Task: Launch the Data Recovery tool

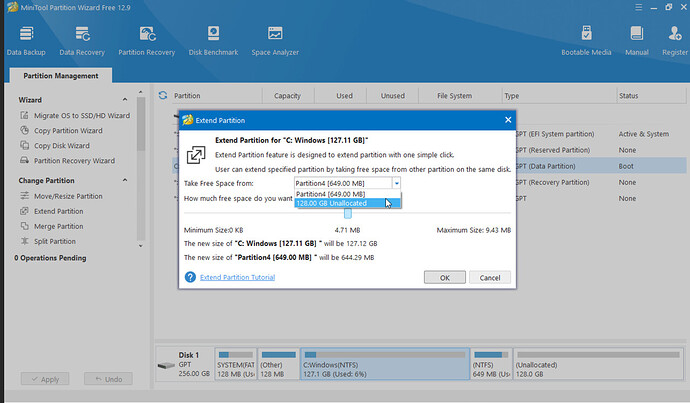Action: (x=82, y=41)
